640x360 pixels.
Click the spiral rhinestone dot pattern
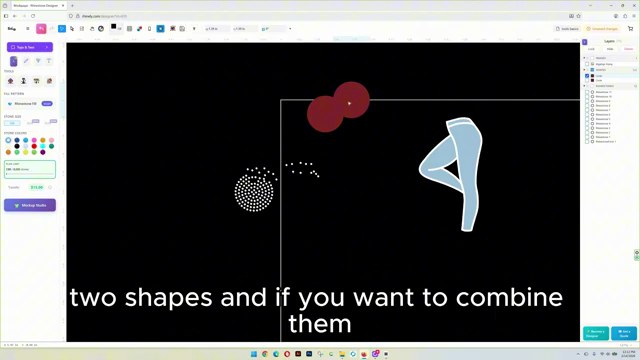(x=254, y=193)
